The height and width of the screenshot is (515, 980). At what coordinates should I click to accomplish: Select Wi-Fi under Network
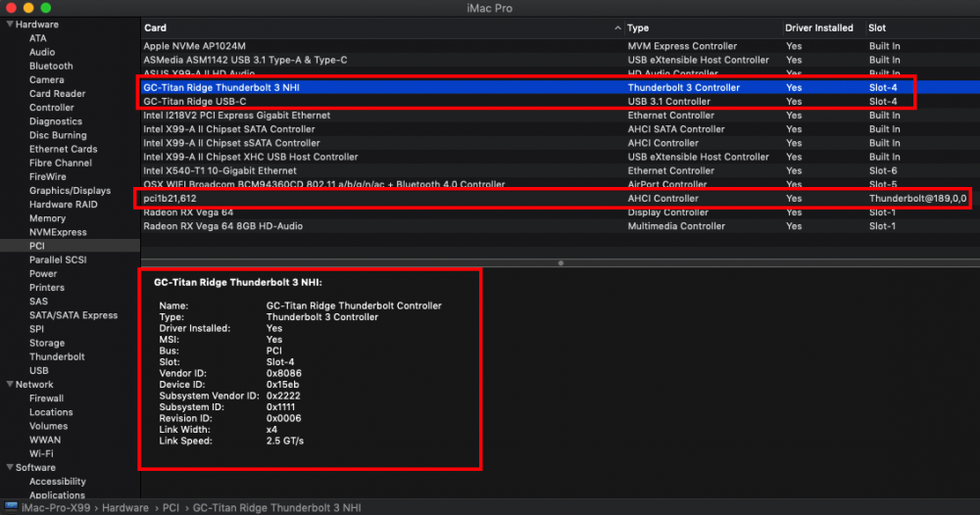[41, 454]
